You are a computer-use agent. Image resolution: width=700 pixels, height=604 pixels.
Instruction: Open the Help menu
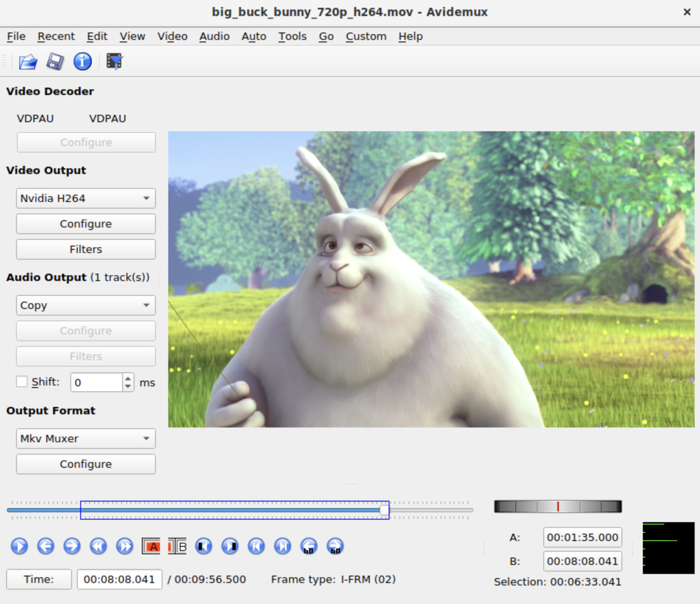coord(410,36)
